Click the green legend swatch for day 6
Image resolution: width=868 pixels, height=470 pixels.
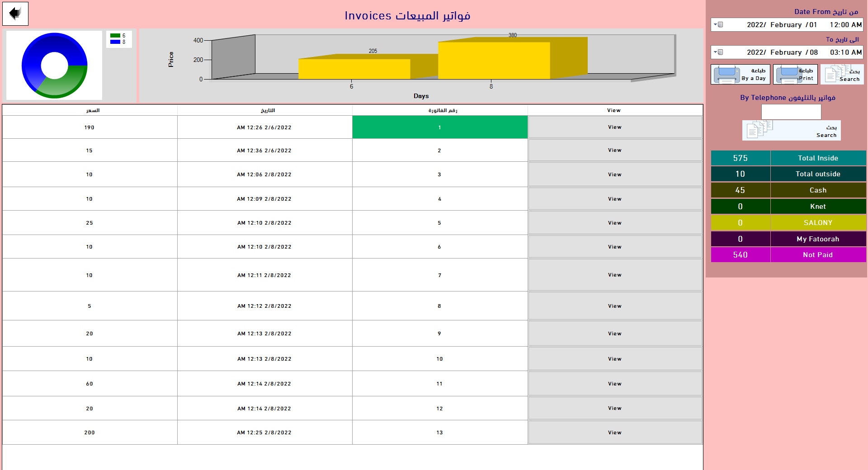[115, 36]
